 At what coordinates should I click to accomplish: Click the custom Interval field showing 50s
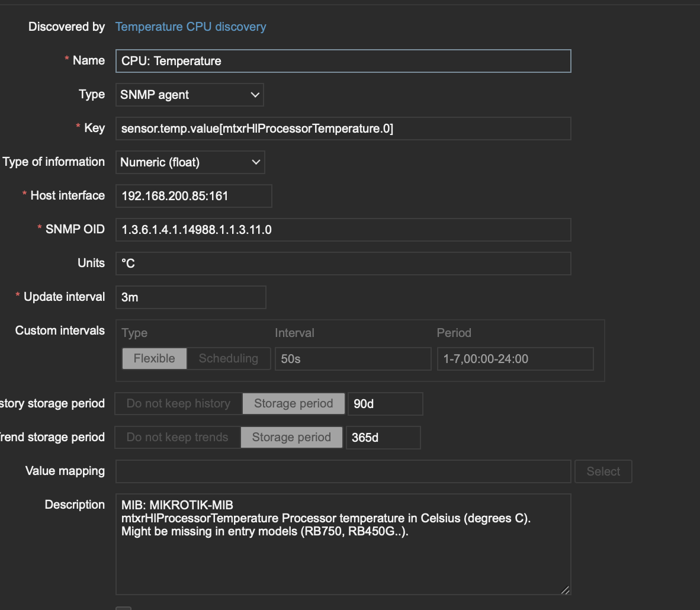pyautogui.click(x=353, y=359)
